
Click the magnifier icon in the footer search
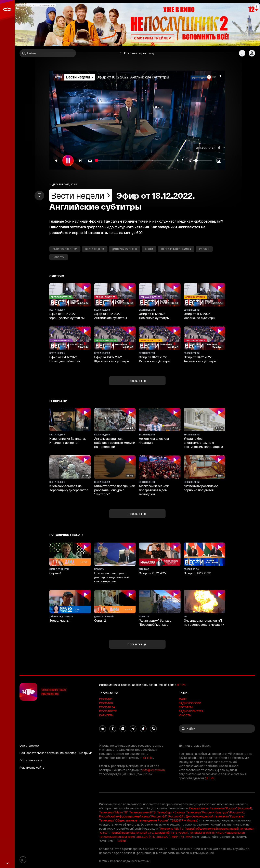click(183, 729)
